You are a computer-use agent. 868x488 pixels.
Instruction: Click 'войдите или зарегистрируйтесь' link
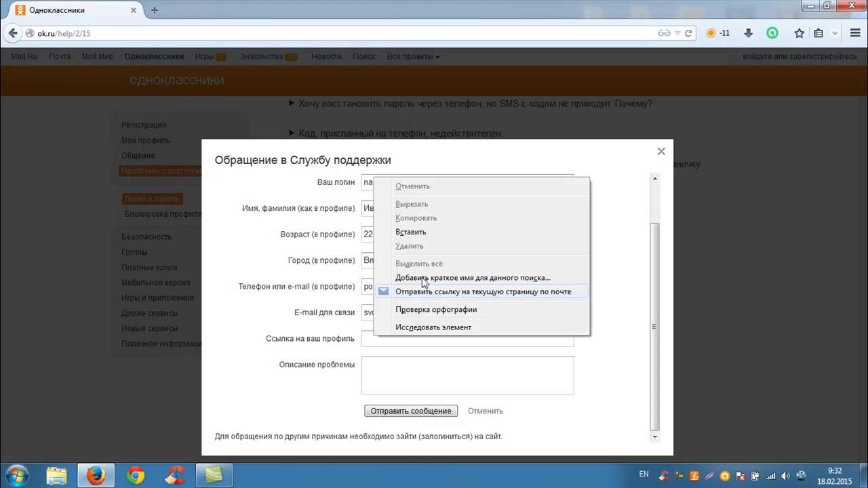click(x=800, y=56)
